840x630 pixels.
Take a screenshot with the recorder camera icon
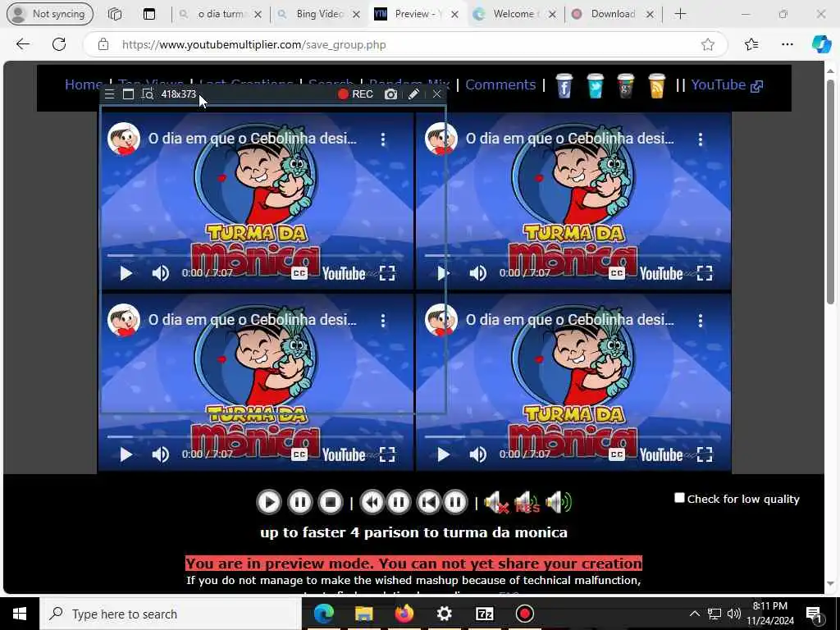pos(391,94)
